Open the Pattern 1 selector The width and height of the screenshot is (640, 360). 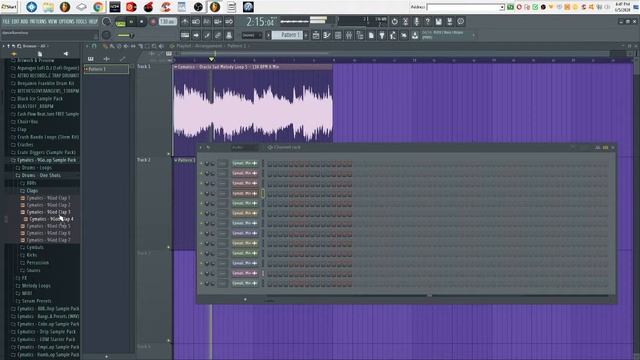click(287, 35)
